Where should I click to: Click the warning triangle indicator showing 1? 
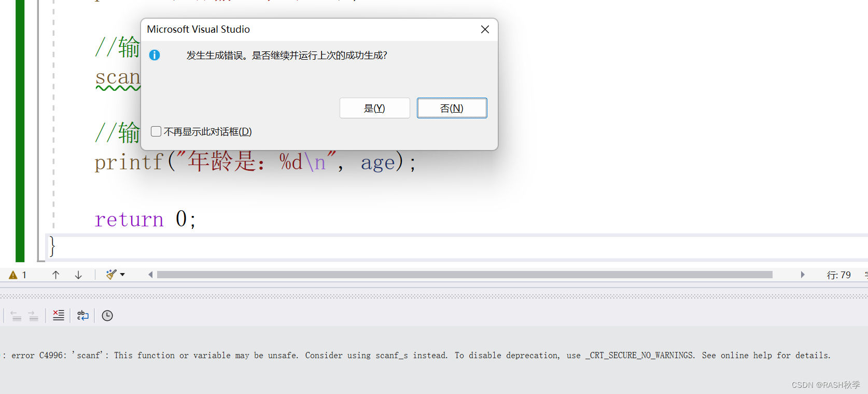(18, 275)
